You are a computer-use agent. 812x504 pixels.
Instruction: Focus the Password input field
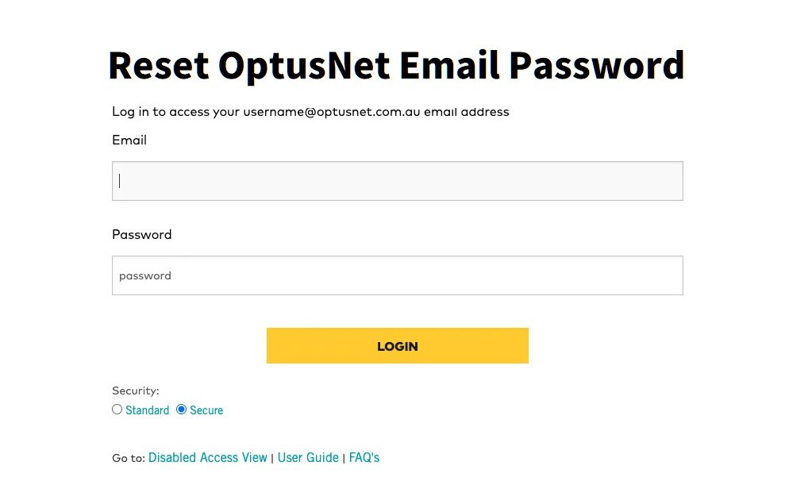397,275
